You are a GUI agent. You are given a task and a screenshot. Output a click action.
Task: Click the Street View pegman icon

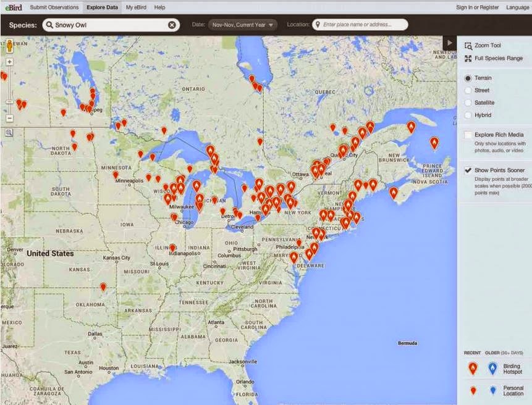[9, 46]
